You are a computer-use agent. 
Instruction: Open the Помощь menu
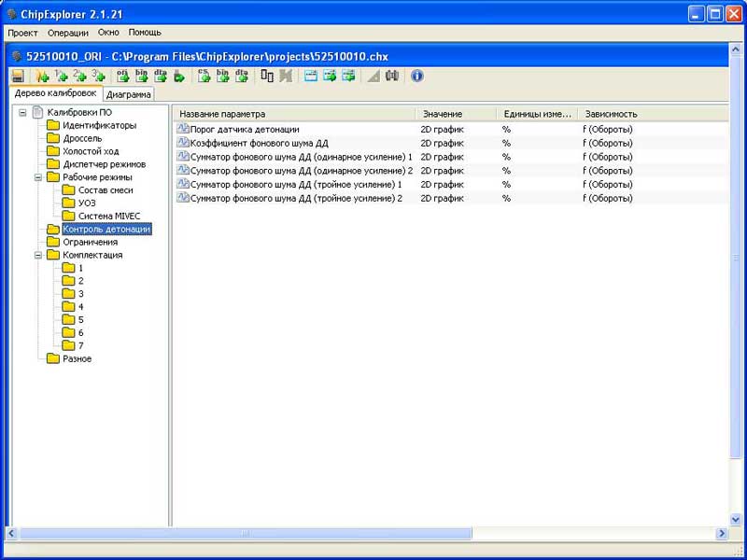[145, 32]
